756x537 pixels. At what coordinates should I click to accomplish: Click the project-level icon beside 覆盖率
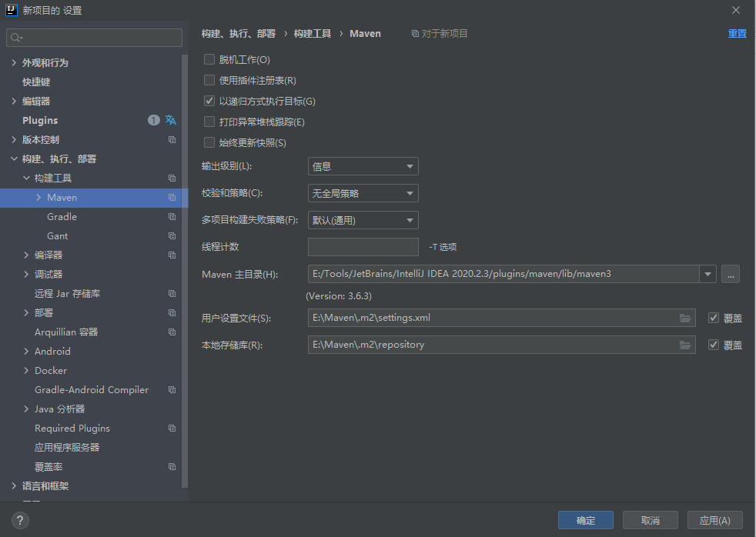pyautogui.click(x=172, y=467)
